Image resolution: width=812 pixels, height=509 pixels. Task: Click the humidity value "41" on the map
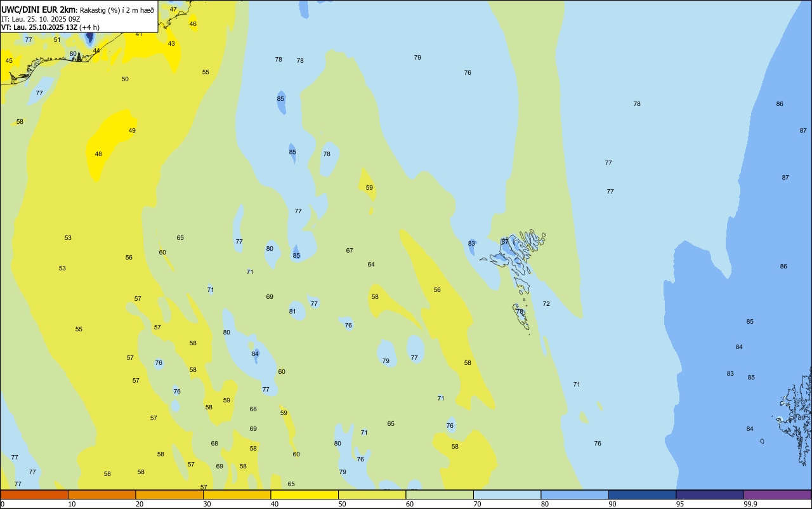pos(139,34)
